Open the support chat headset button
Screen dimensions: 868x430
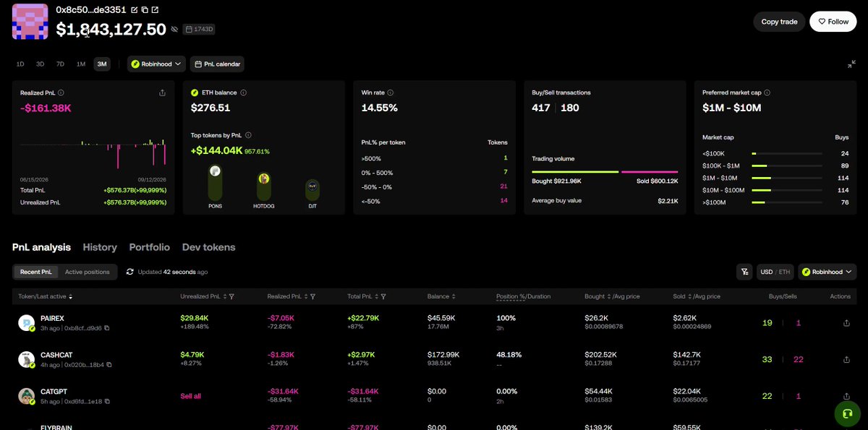(x=847, y=414)
